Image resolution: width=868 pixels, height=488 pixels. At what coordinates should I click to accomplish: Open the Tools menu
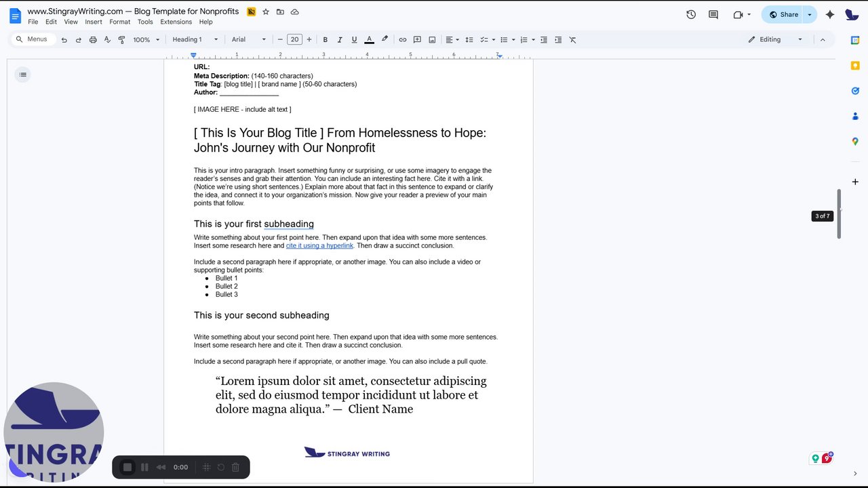click(145, 22)
